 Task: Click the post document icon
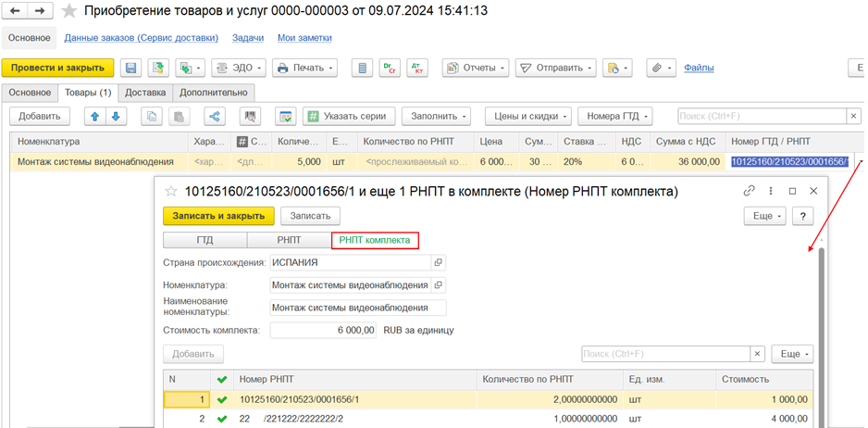[158, 68]
